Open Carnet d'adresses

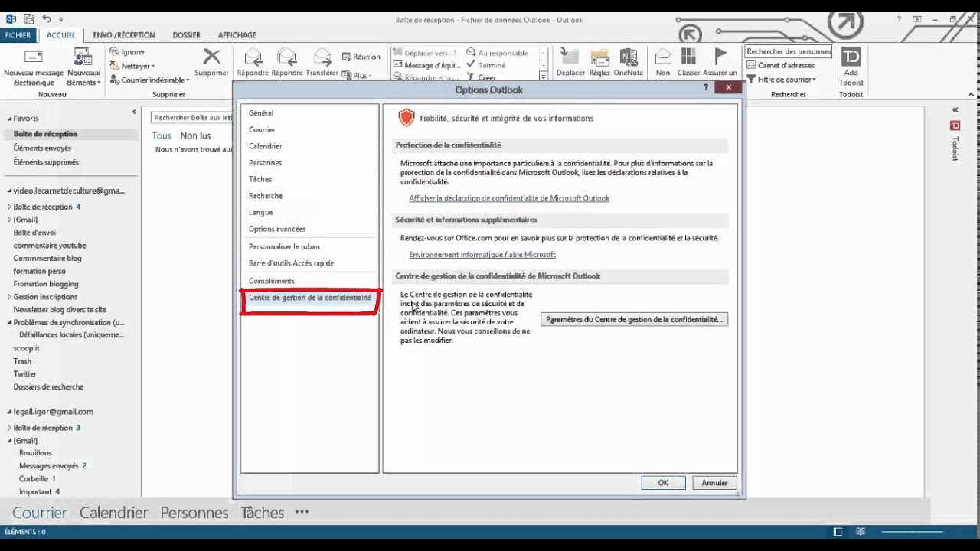pyautogui.click(x=781, y=66)
